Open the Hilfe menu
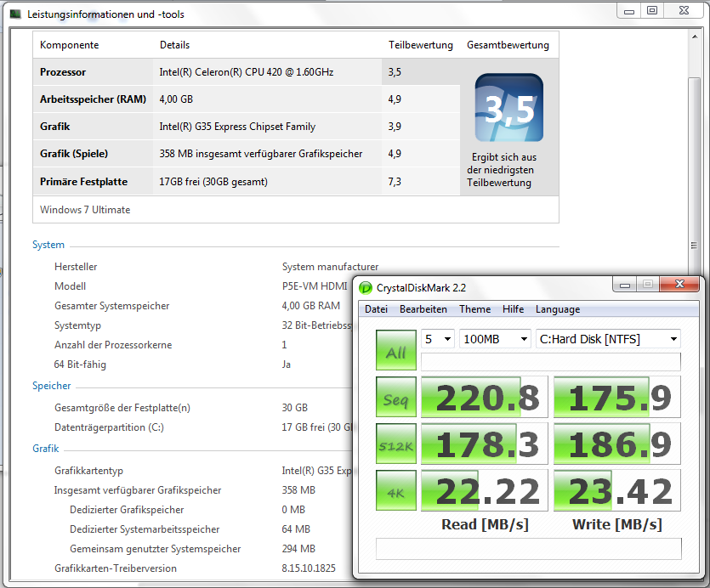 [513, 309]
